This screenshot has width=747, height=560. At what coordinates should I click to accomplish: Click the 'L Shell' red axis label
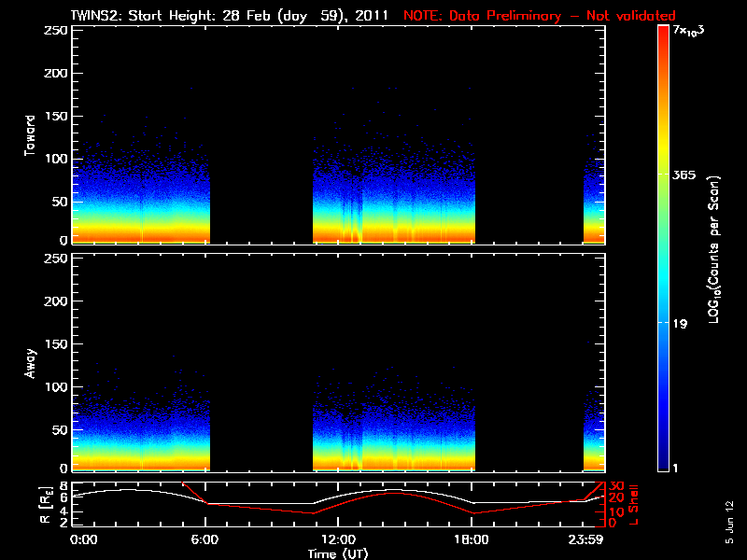pyautogui.click(x=634, y=504)
